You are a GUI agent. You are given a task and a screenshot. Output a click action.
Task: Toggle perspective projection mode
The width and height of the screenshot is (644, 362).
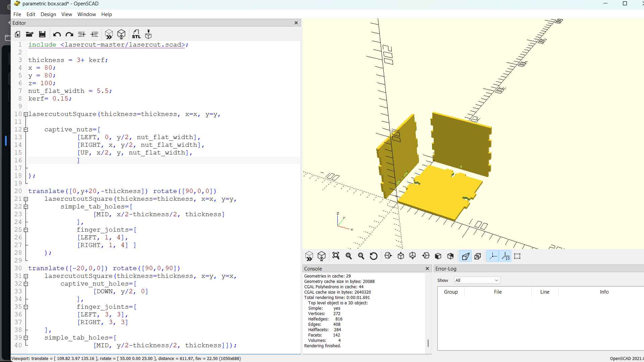(x=466, y=256)
